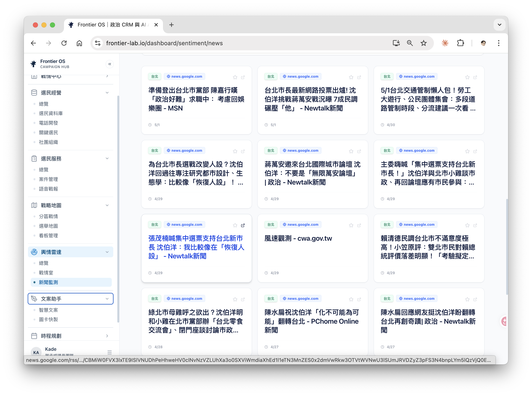Star the 風速觀測 cwa.gov.tw card

pyautogui.click(x=351, y=225)
